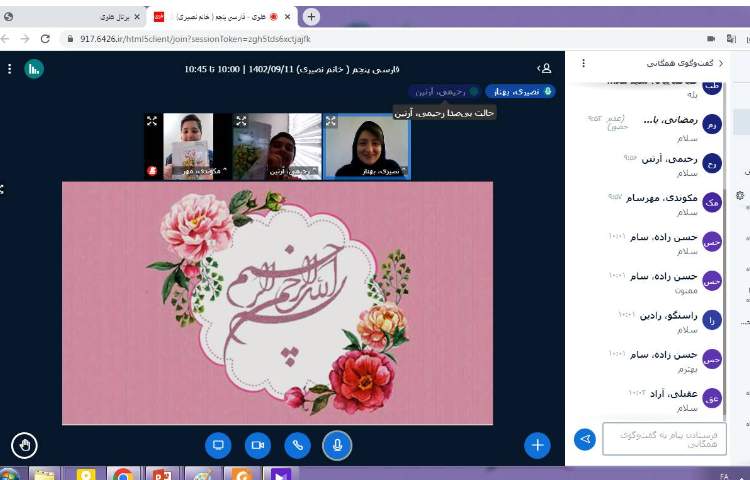Expand the middle webcam to fullscreen
This screenshot has height=480, width=750.
point(241,121)
